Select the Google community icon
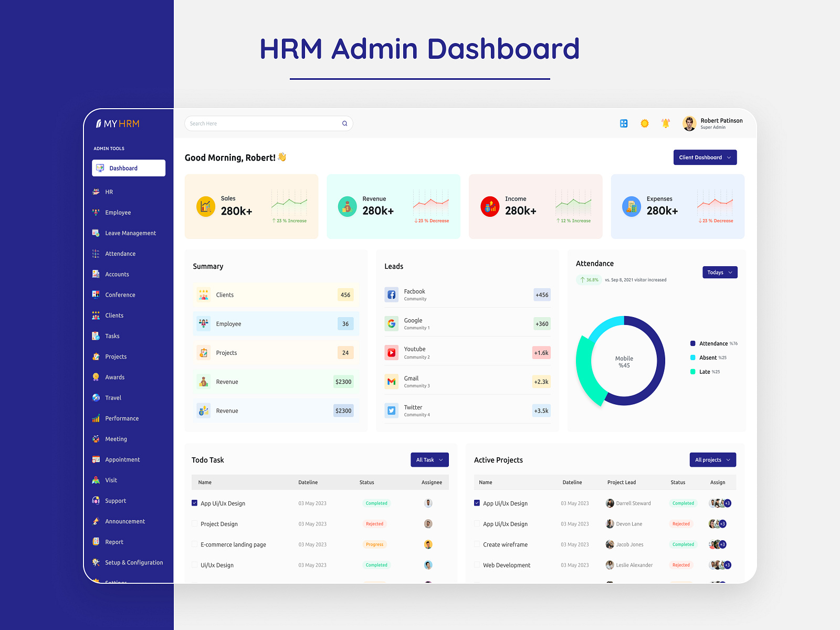 pos(391,323)
